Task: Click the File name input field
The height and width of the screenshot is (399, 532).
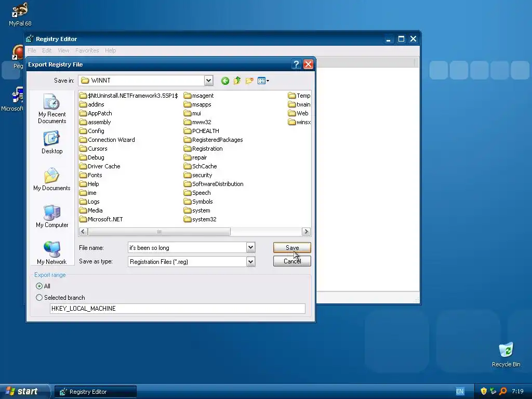Action: [x=187, y=248]
